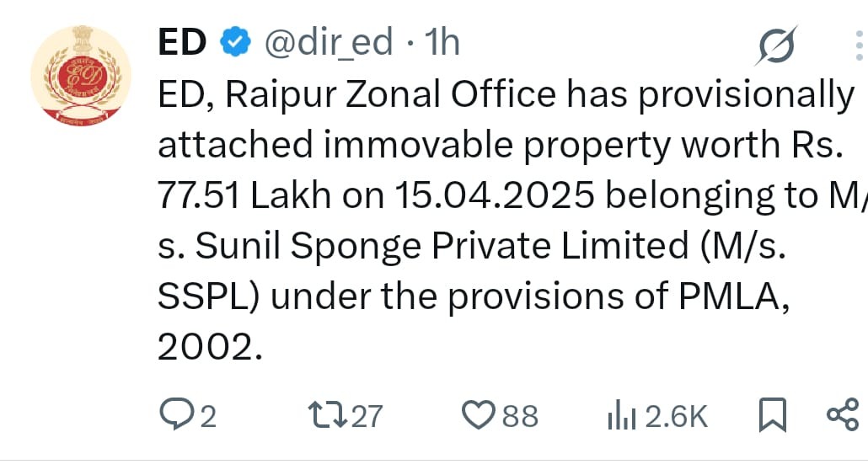Open replies via the 2 count
Screen dimensions: 868x475
tap(208, 416)
